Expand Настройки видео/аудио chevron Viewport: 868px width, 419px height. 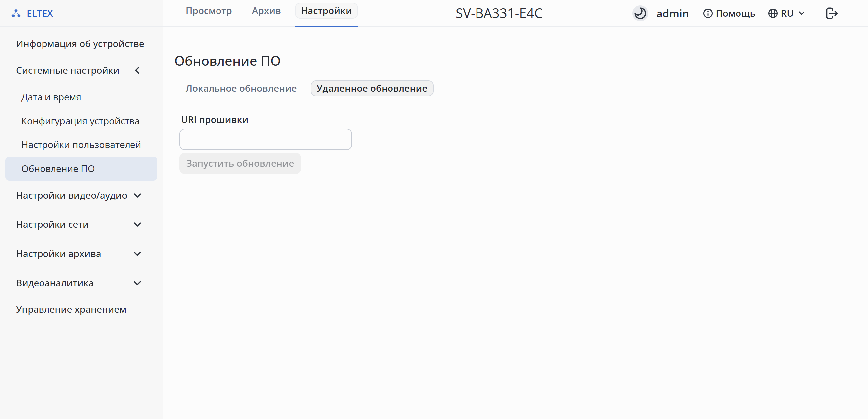(x=137, y=195)
